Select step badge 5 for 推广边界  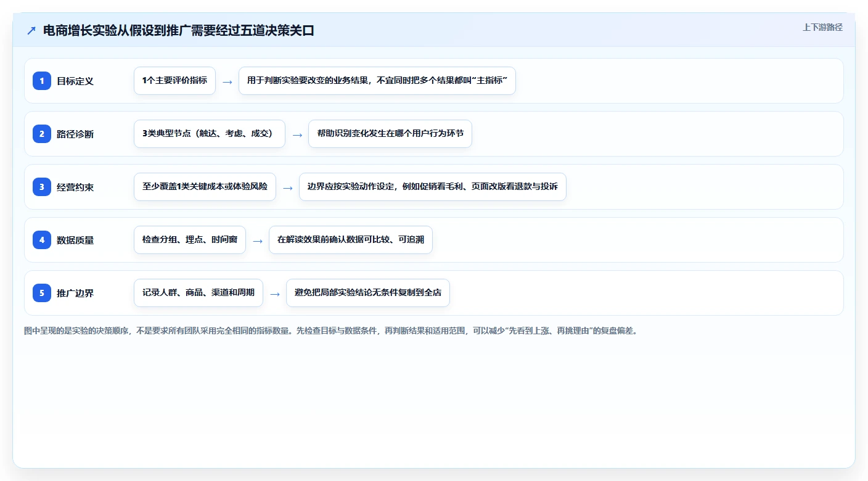click(42, 293)
